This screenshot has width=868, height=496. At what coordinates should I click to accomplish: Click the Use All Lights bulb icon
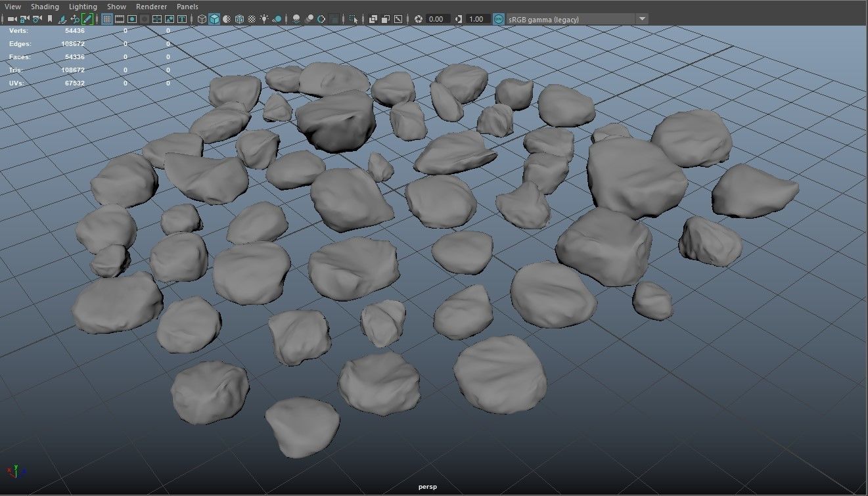(x=264, y=19)
